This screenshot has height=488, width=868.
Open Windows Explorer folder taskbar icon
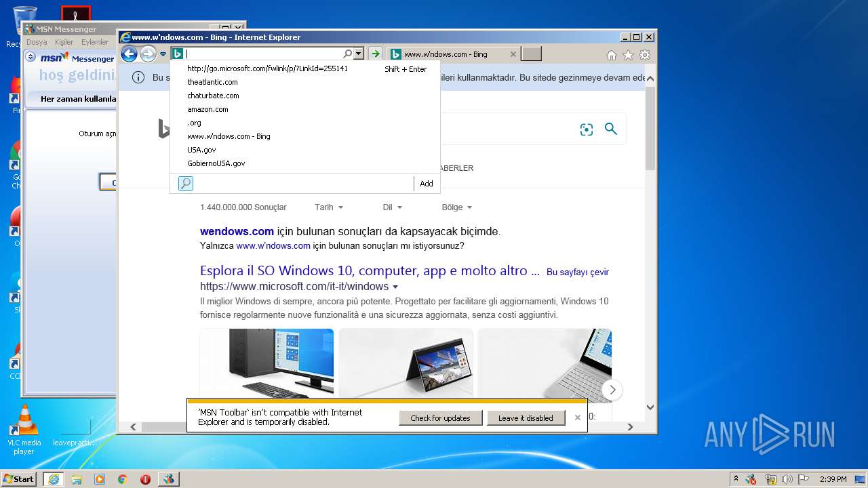[77, 479]
